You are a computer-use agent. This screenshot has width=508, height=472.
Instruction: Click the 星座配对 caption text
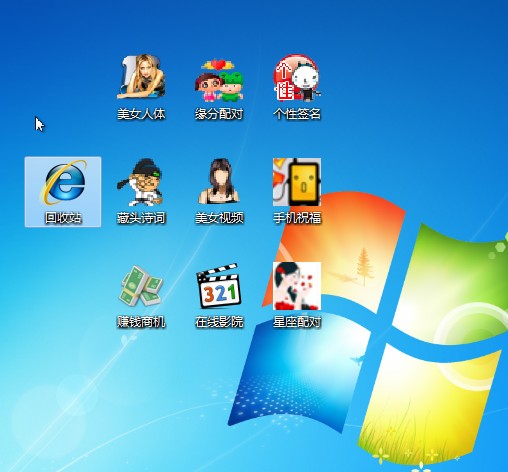point(297,322)
